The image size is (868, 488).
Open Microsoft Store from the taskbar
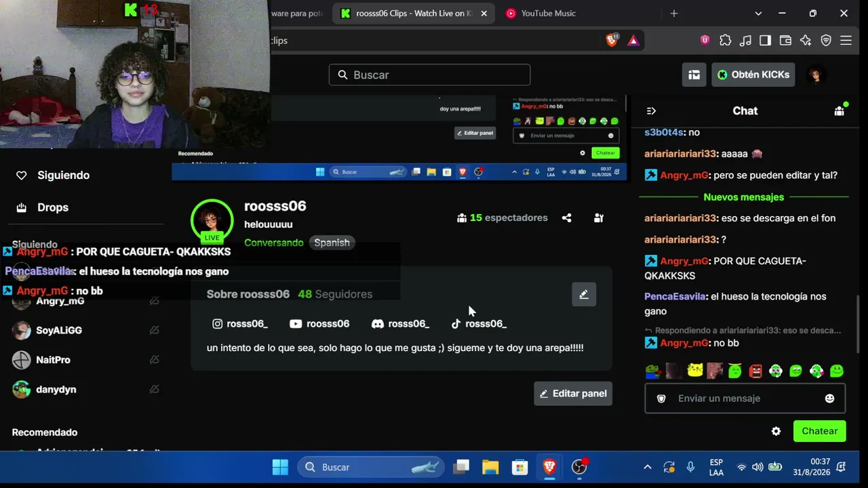(519, 467)
